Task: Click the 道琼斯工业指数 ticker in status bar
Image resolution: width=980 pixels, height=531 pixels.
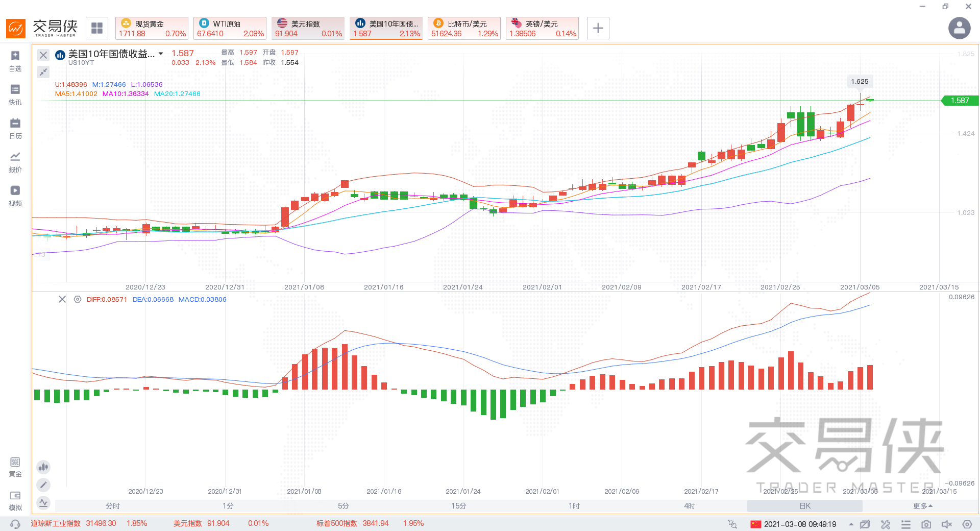Action: pyautogui.click(x=89, y=523)
